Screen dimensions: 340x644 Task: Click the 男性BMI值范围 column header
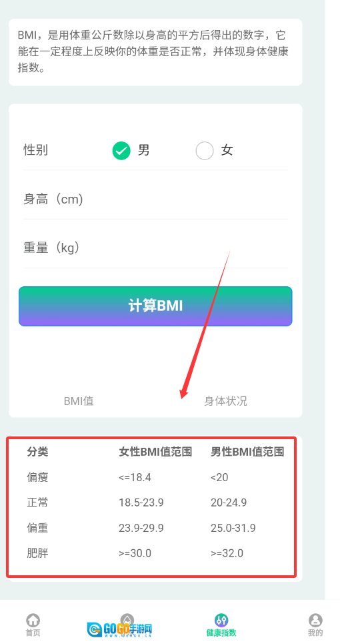(247, 452)
